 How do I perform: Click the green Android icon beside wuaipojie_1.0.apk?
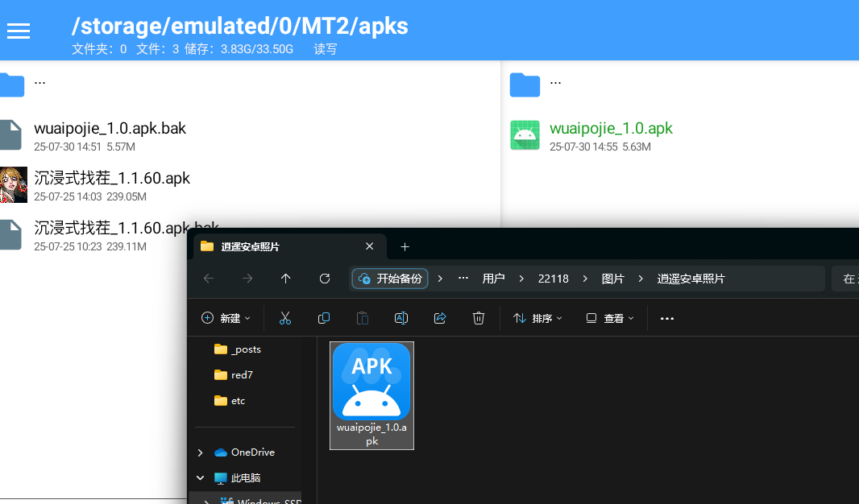tap(525, 135)
